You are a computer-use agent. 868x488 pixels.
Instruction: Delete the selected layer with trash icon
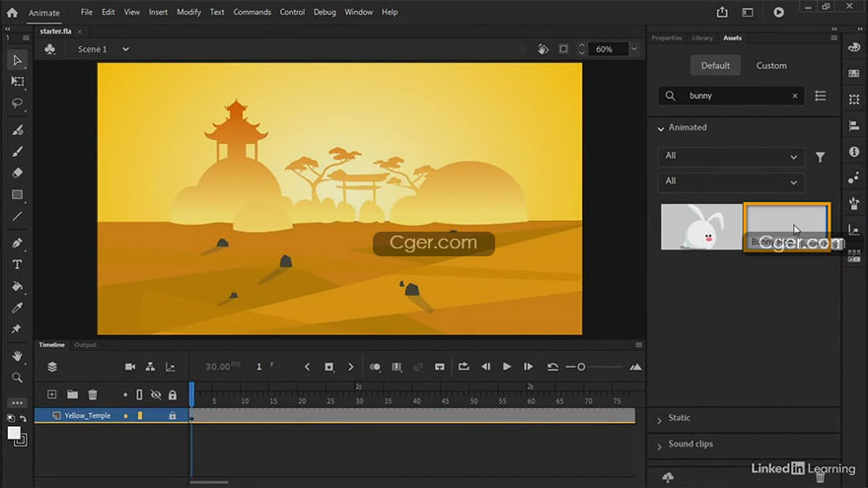[x=93, y=394]
